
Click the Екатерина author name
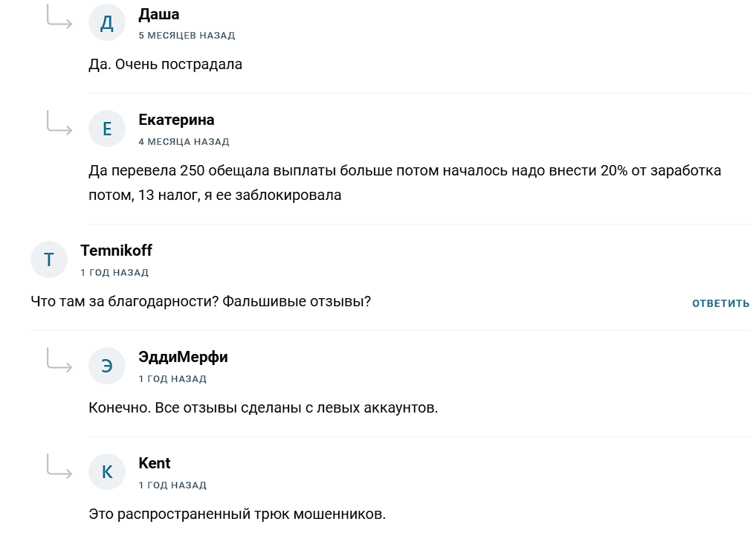[x=176, y=120]
